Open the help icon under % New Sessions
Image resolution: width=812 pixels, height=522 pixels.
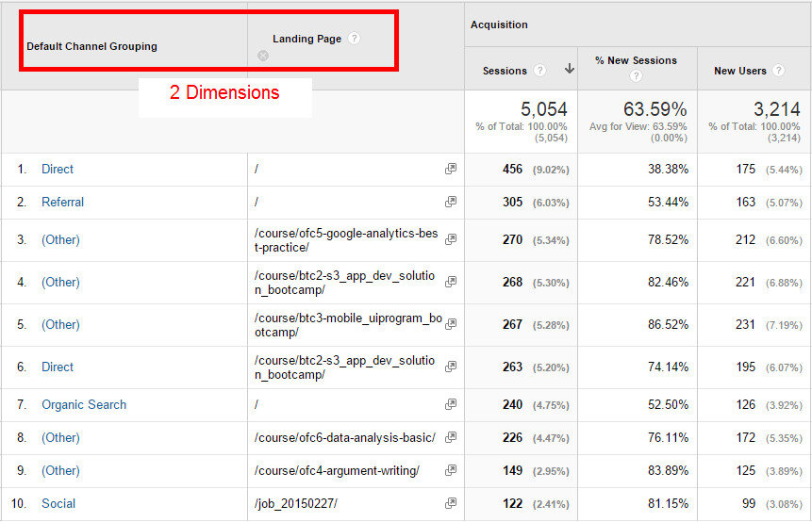pyautogui.click(x=637, y=76)
